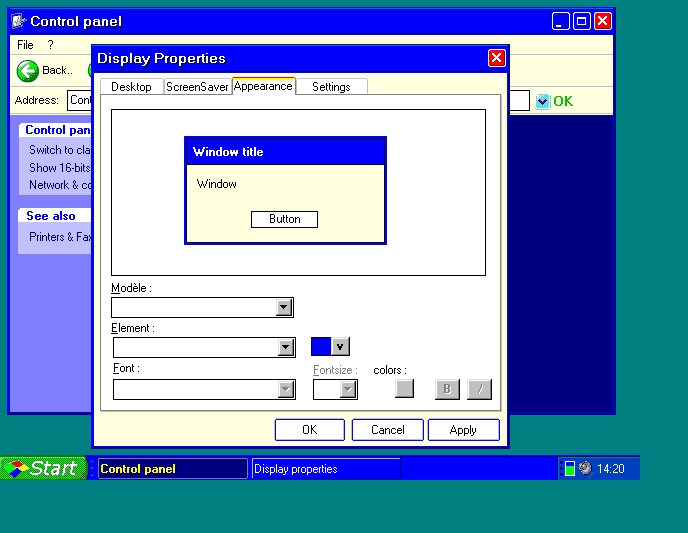This screenshot has height=533, width=688.
Task: Toggle the Bold font button
Action: point(447,389)
